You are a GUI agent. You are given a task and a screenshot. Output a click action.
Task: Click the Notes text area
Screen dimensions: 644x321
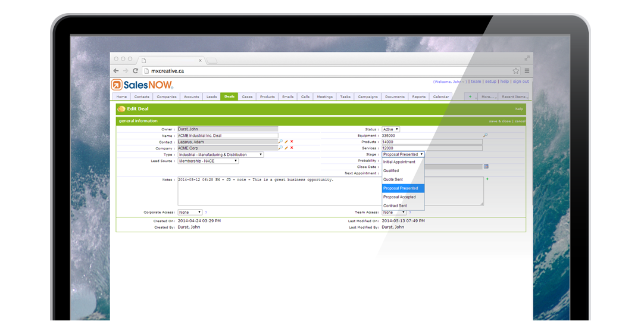(x=330, y=192)
